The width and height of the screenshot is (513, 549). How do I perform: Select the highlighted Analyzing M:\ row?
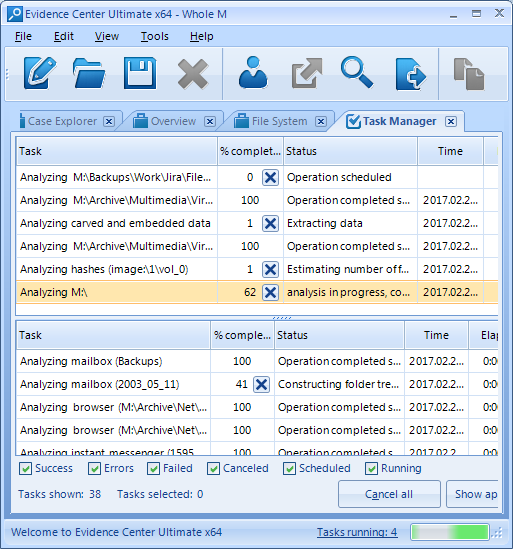click(x=257, y=292)
